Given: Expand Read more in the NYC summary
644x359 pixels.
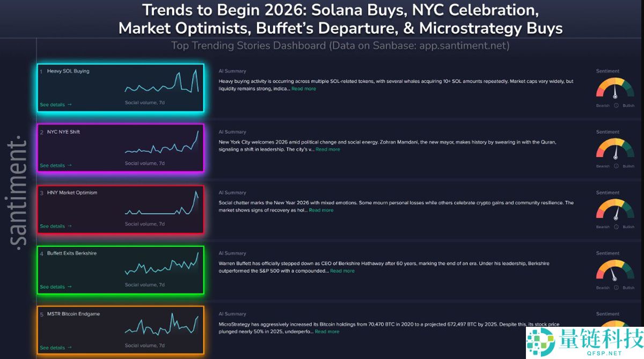Looking at the screenshot, I should pos(327,149).
